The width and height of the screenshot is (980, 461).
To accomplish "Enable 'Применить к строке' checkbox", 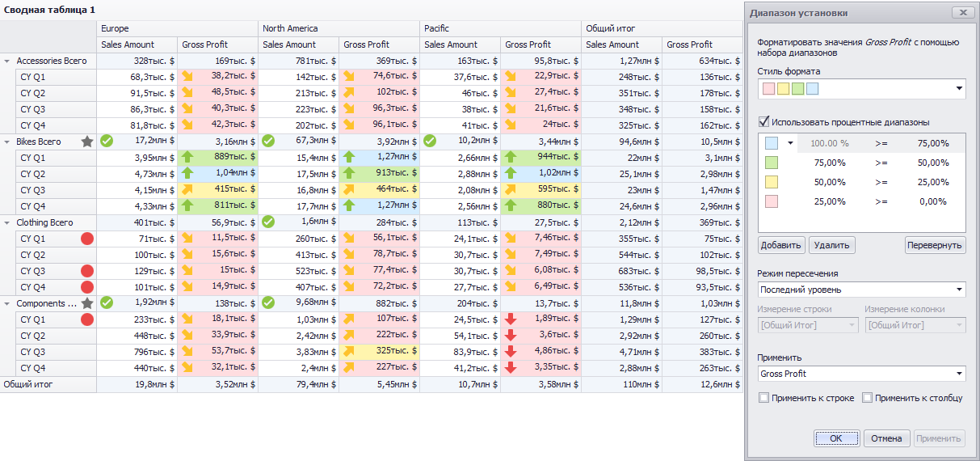I will click(x=764, y=398).
